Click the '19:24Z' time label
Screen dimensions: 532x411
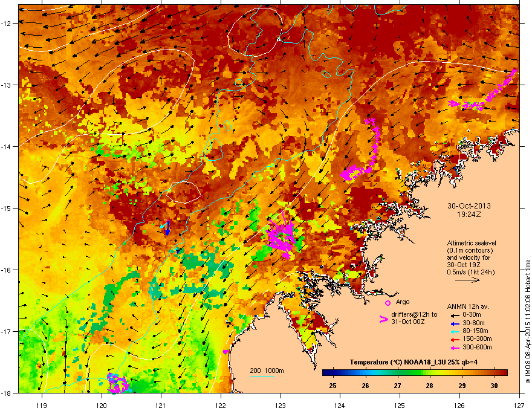pyautogui.click(x=469, y=215)
